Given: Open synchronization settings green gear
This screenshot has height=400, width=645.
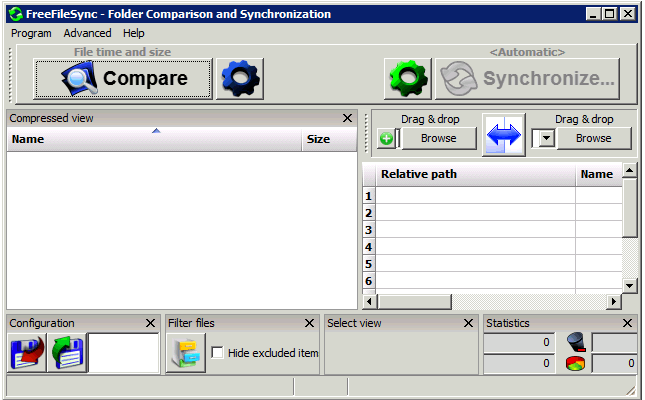Looking at the screenshot, I should pyautogui.click(x=408, y=79).
